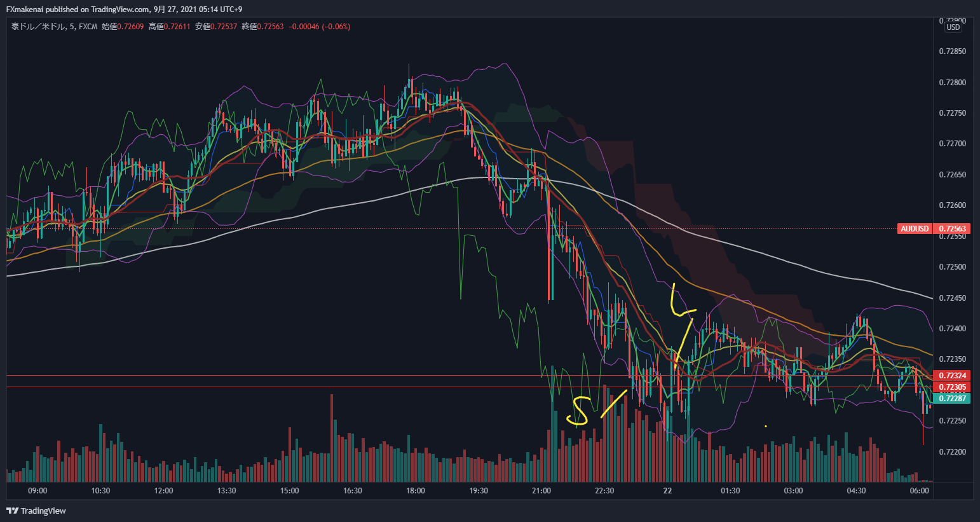Select the 0.72324 red line price tag
980x522 pixels.
point(952,376)
